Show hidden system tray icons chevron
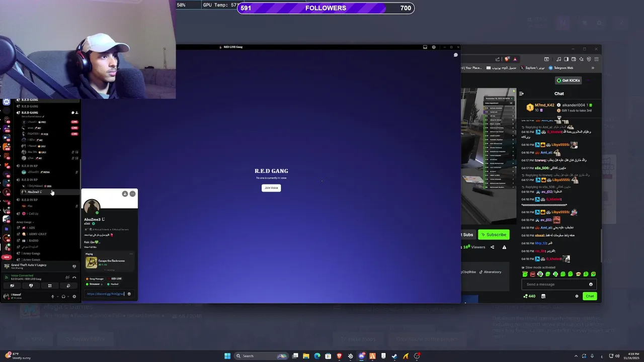Screen dimensions: 644x362 tap(577, 356)
